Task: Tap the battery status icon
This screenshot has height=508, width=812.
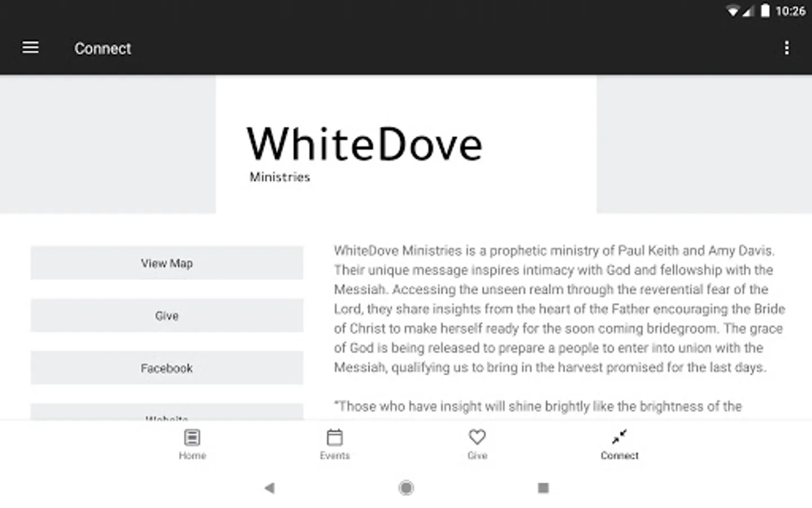Action: pyautogui.click(x=765, y=11)
